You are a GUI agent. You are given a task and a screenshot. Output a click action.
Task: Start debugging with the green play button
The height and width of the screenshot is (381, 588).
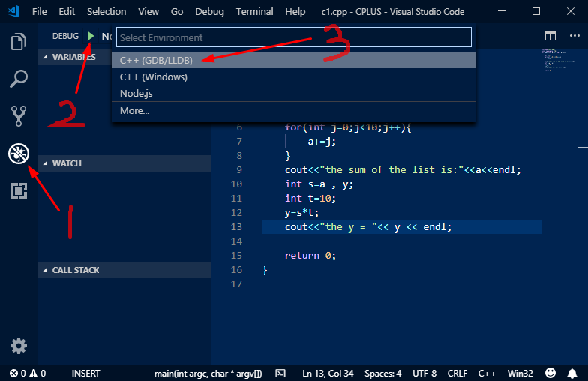tap(90, 36)
